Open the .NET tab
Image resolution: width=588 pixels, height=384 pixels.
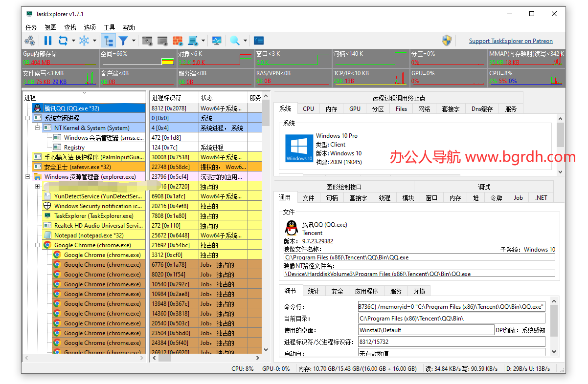pos(541,197)
